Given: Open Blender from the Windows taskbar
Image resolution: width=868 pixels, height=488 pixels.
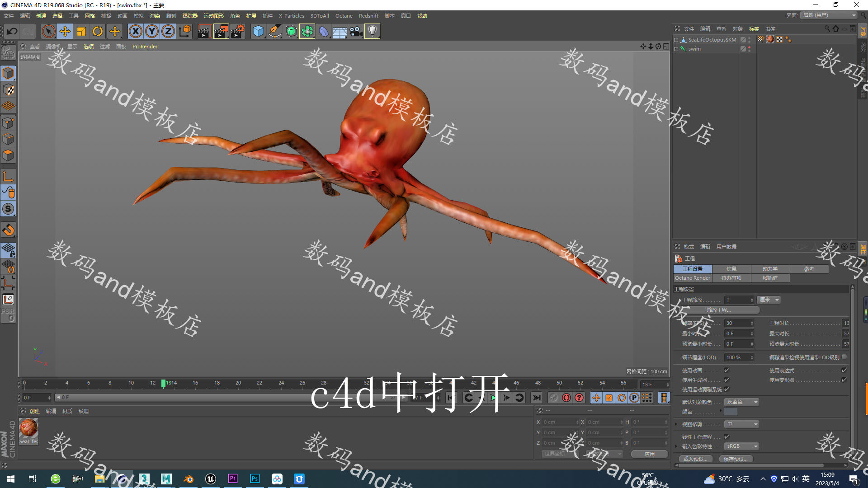Looking at the screenshot, I should pyautogui.click(x=189, y=479).
